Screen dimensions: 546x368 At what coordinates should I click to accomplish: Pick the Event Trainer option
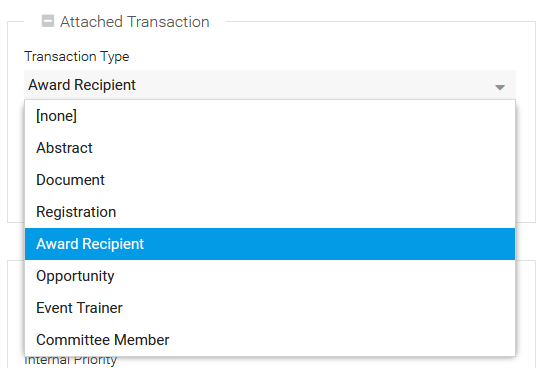pyautogui.click(x=270, y=308)
